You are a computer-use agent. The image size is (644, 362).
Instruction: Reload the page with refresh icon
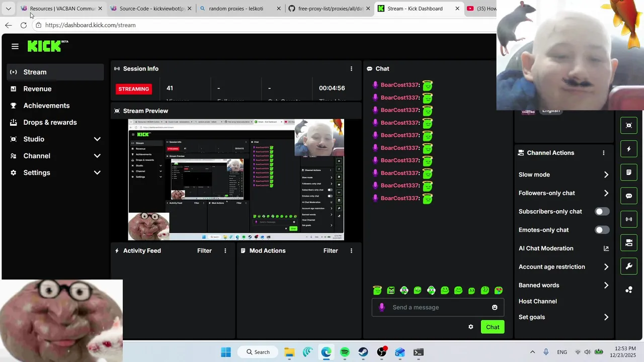coord(24,25)
